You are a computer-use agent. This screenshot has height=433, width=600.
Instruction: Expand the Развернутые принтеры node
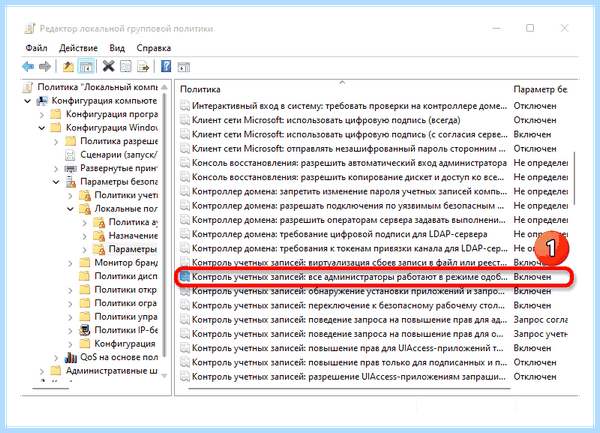coord(56,168)
